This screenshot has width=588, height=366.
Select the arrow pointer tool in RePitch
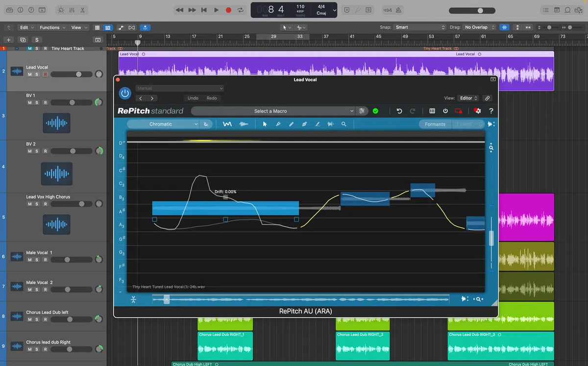(x=265, y=124)
